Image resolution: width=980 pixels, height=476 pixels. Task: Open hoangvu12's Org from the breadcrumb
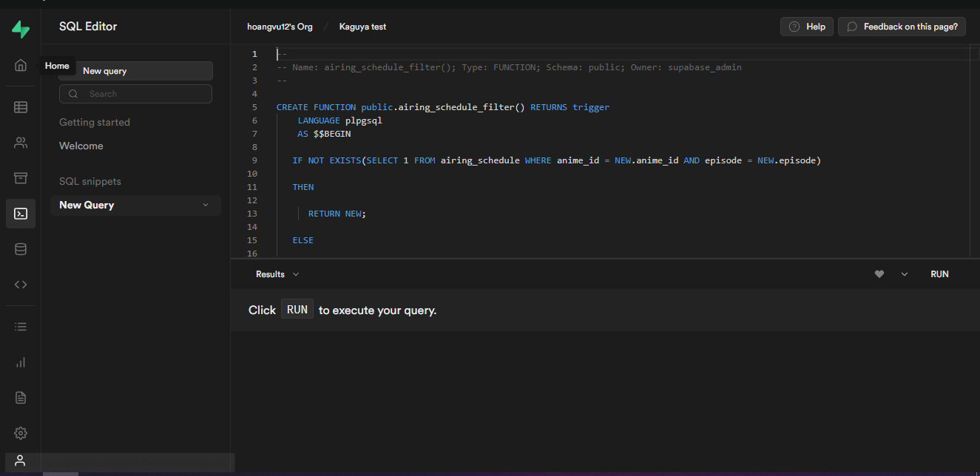click(280, 26)
